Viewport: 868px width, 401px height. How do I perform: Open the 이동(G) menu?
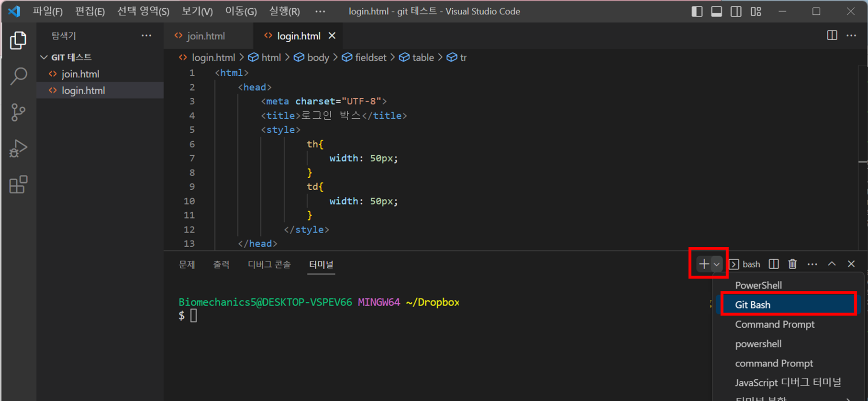[241, 11]
